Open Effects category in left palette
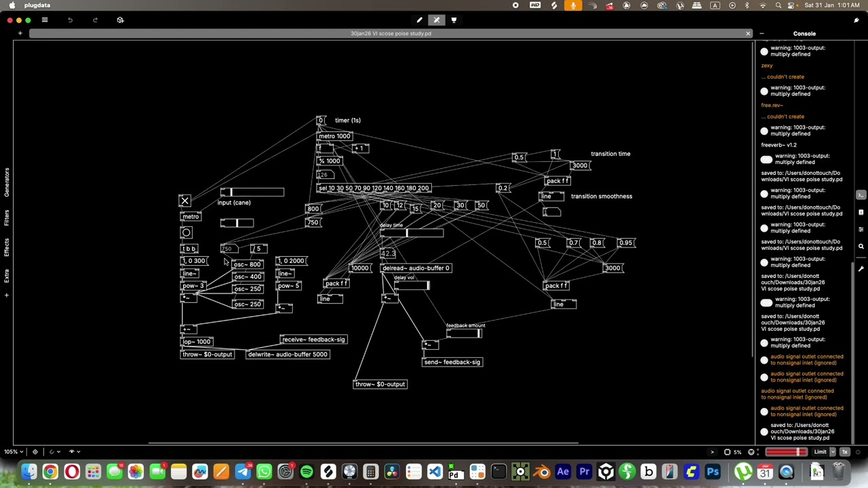The width and height of the screenshot is (868, 488). (x=7, y=247)
